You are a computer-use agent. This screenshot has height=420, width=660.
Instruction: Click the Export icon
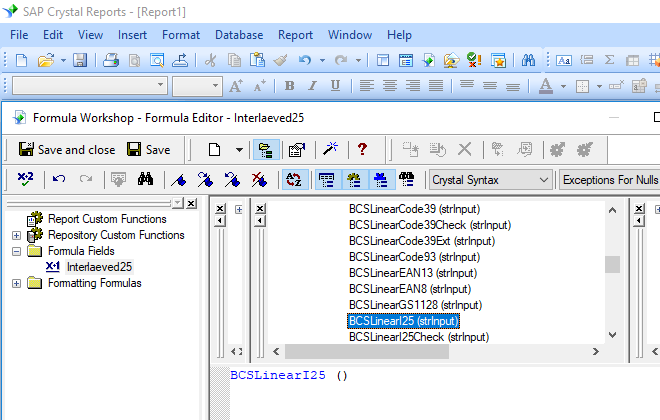click(180, 61)
